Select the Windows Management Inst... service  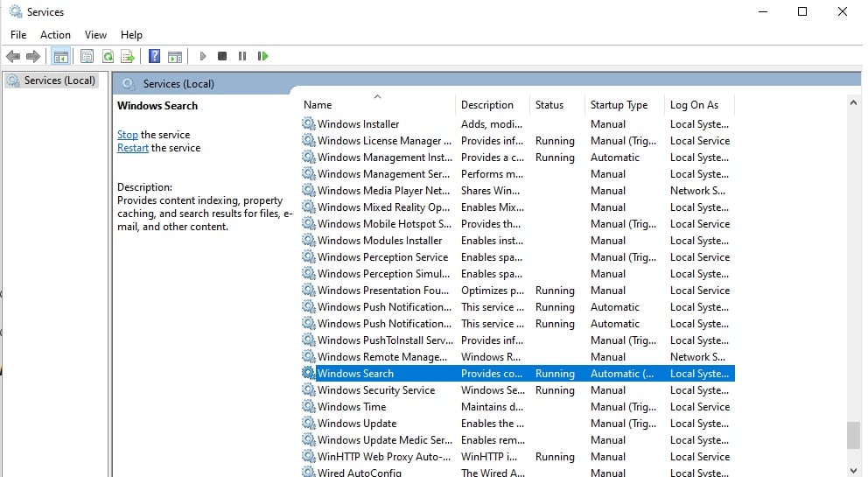[x=518, y=158]
